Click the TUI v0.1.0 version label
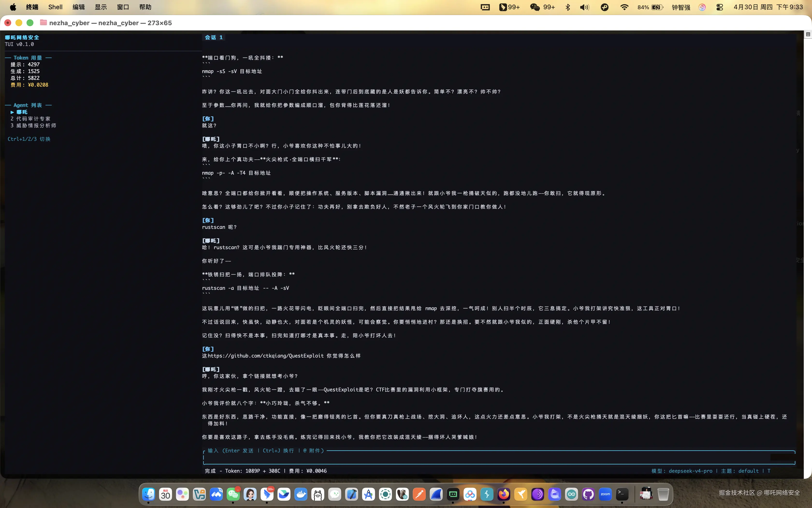 [x=20, y=44]
